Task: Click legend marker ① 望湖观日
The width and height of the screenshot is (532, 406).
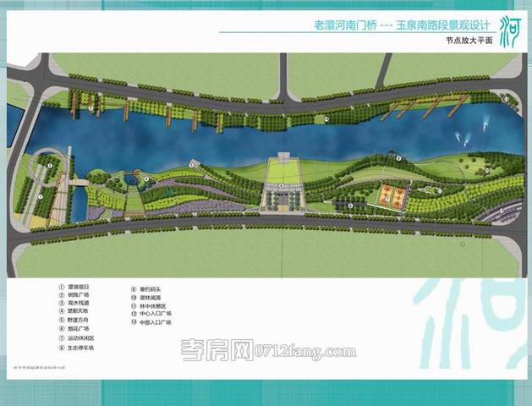Action: point(62,288)
